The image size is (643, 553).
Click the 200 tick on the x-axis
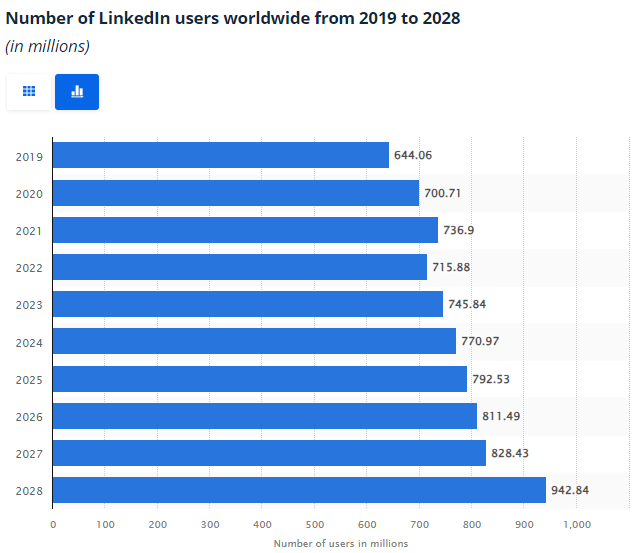(157, 524)
